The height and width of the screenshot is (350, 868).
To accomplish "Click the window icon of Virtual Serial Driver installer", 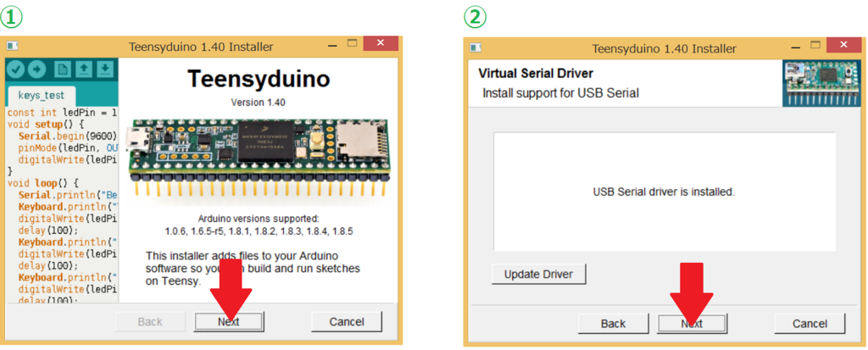I will click(x=476, y=48).
